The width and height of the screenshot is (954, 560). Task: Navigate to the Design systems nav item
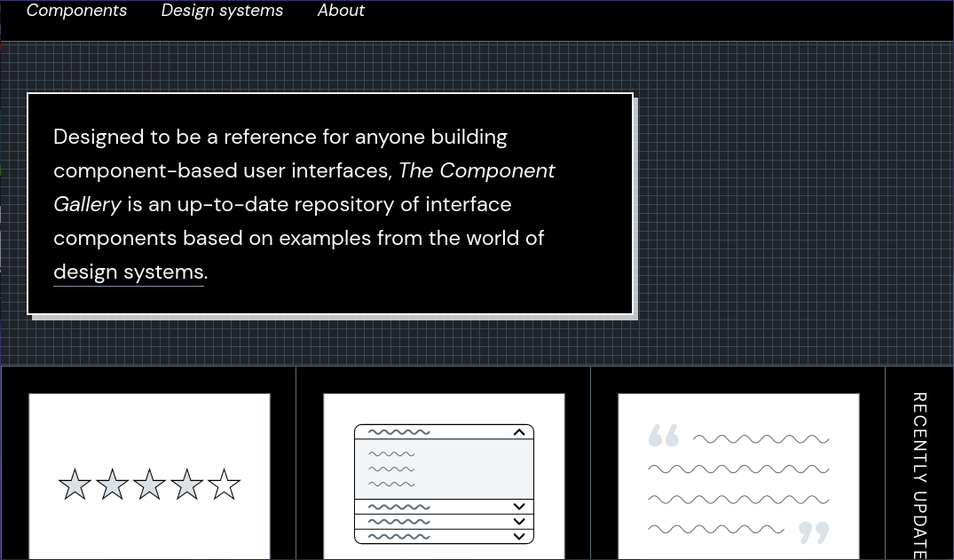(222, 11)
